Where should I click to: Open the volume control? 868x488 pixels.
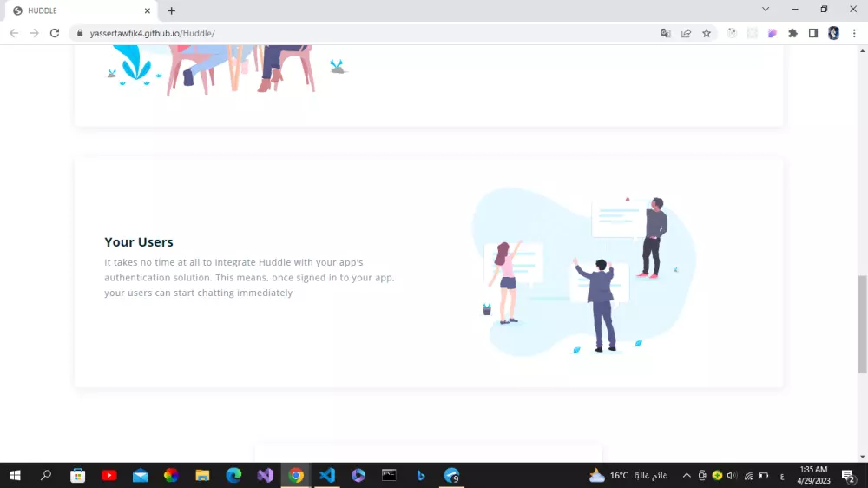(732, 475)
